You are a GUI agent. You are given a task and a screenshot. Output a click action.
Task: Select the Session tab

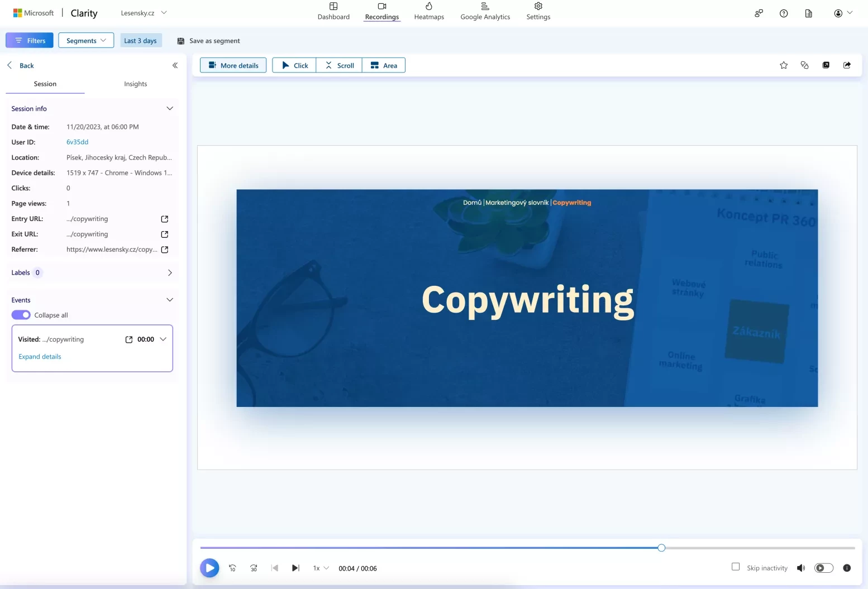pos(45,84)
